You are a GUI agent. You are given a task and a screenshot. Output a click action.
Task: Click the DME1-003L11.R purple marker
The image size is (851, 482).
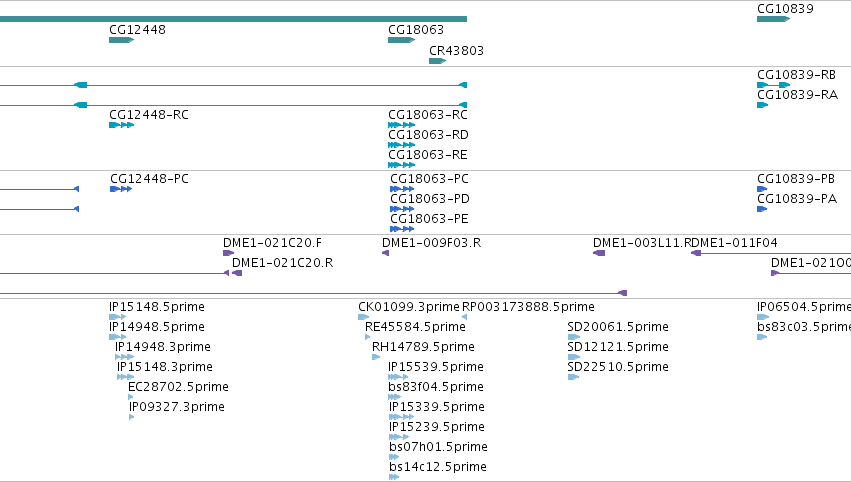click(599, 253)
